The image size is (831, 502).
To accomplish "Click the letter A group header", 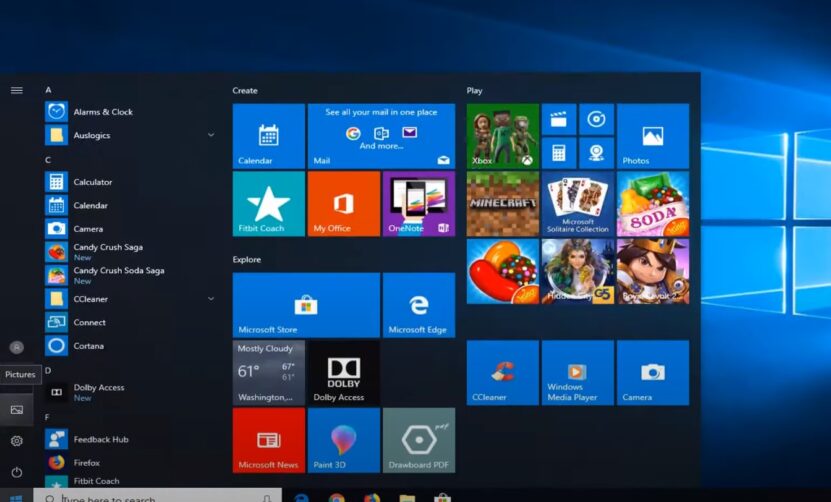I will 48,90.
